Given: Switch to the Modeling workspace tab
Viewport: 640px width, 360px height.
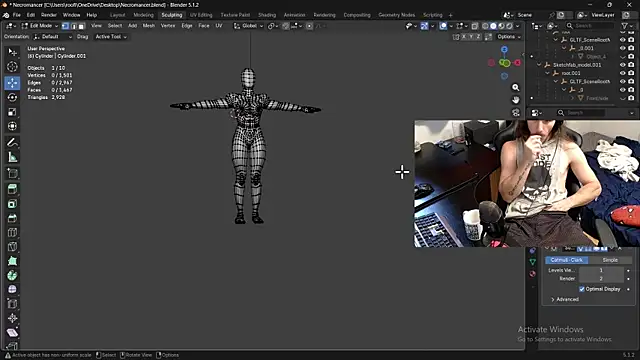Looking at the screenshot, I should click(x=143, y=15).
